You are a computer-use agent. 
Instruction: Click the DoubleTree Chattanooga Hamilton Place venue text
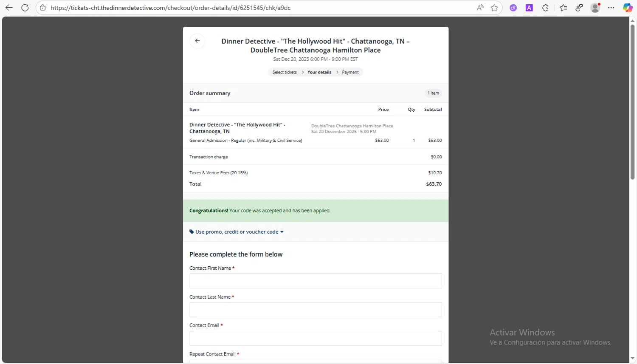point(352,126)
